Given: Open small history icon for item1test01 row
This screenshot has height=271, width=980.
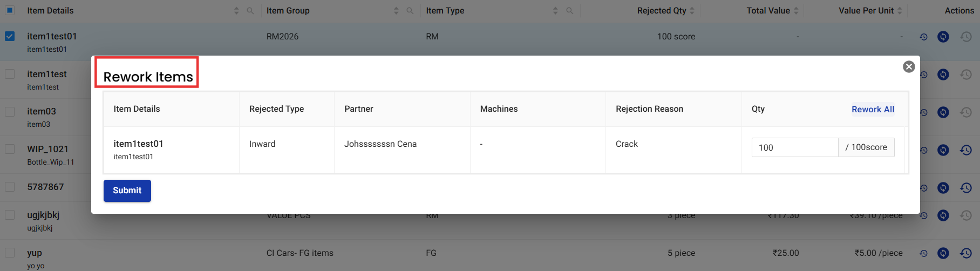Looking at the screenshot, I should point(923,37).
